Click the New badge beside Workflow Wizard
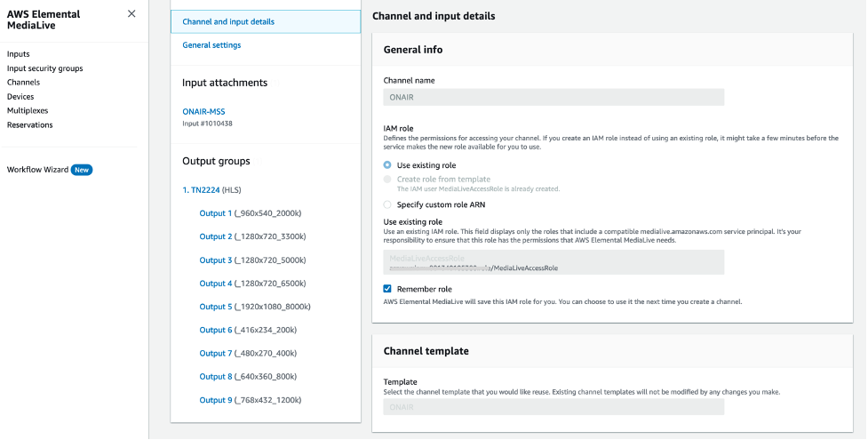The width and height of the screenshot is (868, 440). (82, 170)
